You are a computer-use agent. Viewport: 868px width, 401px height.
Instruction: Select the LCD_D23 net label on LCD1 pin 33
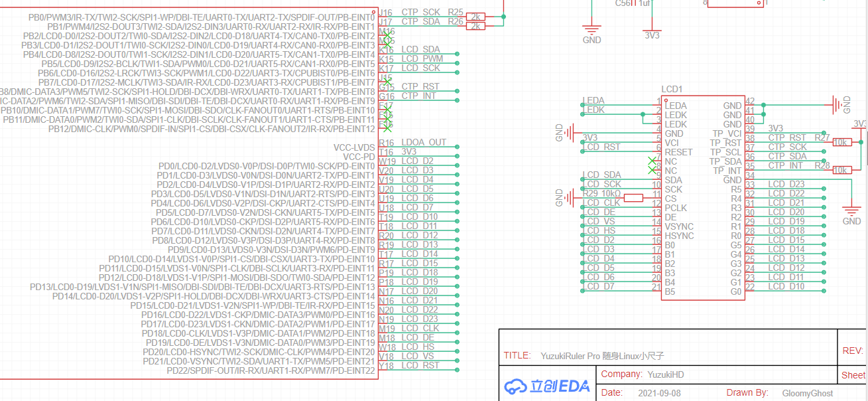[x=786, y=184]
